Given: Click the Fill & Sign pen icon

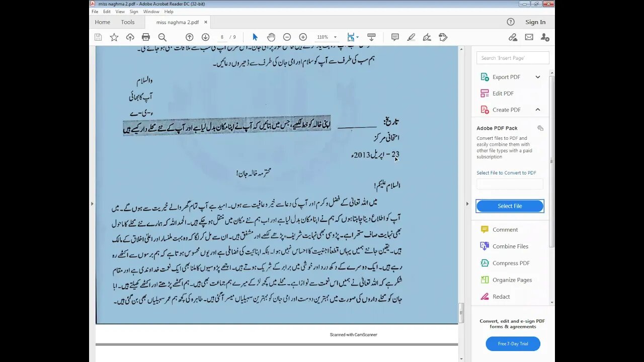Looking at the screenshot, I should 427,37.
